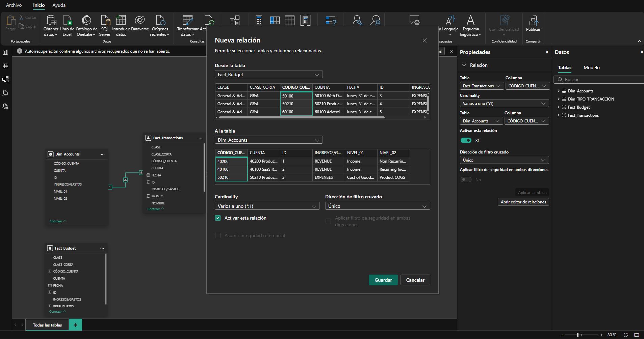644x339 pixels.
Task: Click the zoom slider handle in status bar
Action: coord(578,335)
